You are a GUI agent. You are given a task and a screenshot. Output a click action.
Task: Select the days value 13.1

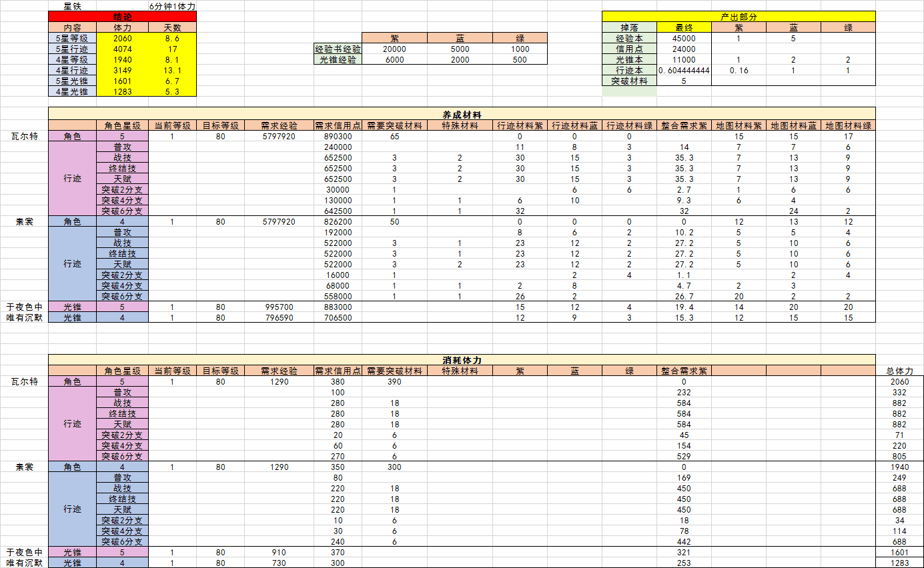(x=172, y=70)
